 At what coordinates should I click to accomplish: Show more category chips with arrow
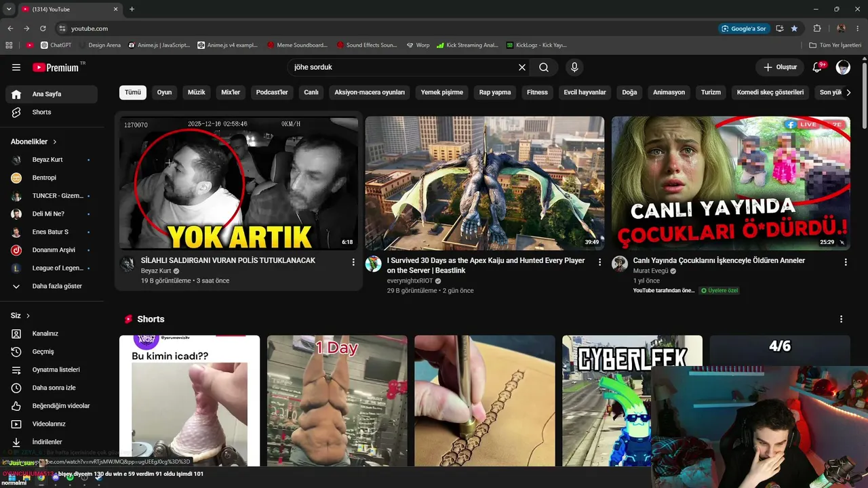tap(848, 92)
